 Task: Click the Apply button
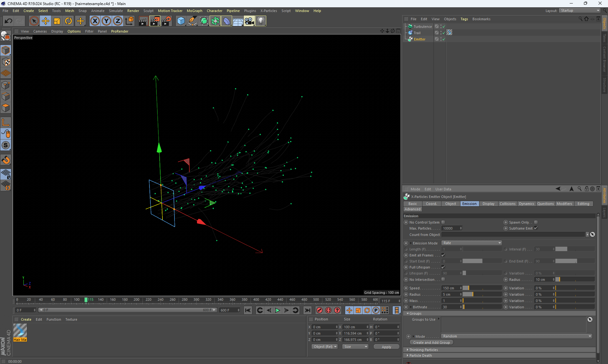[x=386, y=347]
